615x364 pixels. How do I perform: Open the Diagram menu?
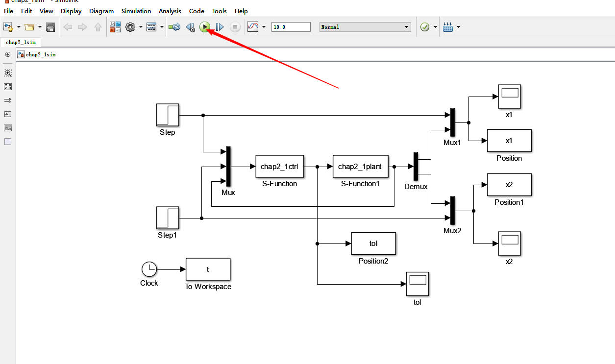(101, 11)
